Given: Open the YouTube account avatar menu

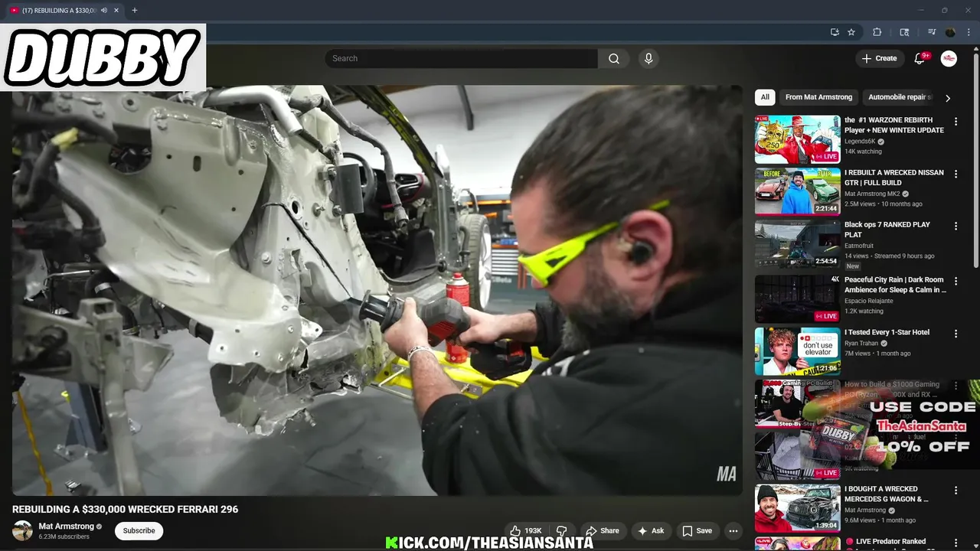Looking at the screenshot, I should (949, 58).
